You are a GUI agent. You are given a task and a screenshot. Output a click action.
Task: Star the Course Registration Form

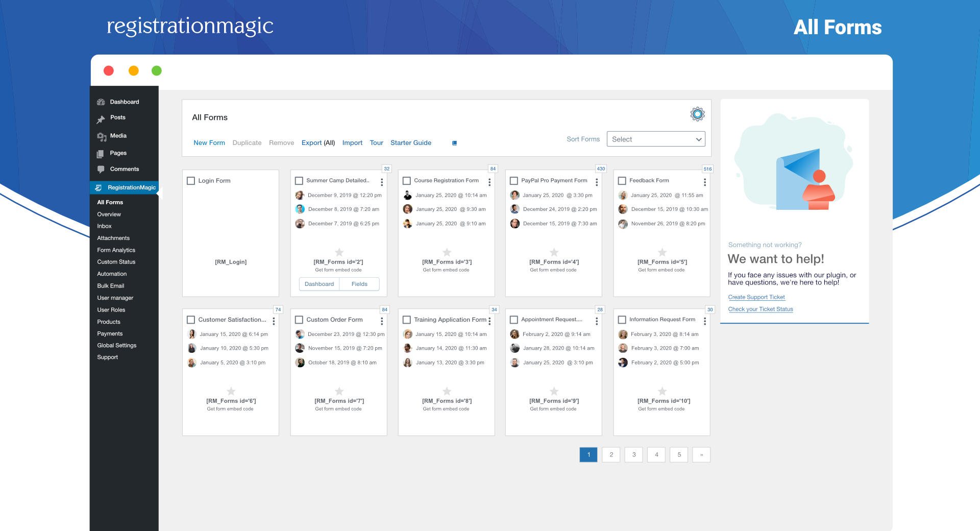coord(447,252)
